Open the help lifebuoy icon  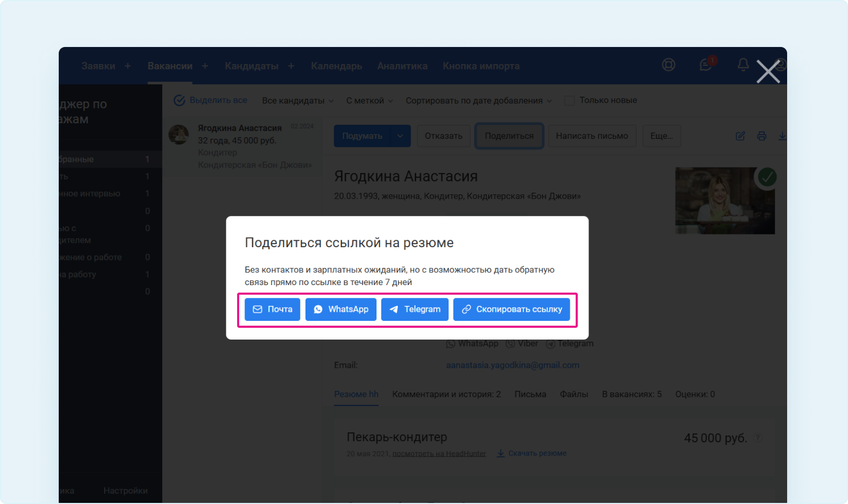click(x=669, y=65)
